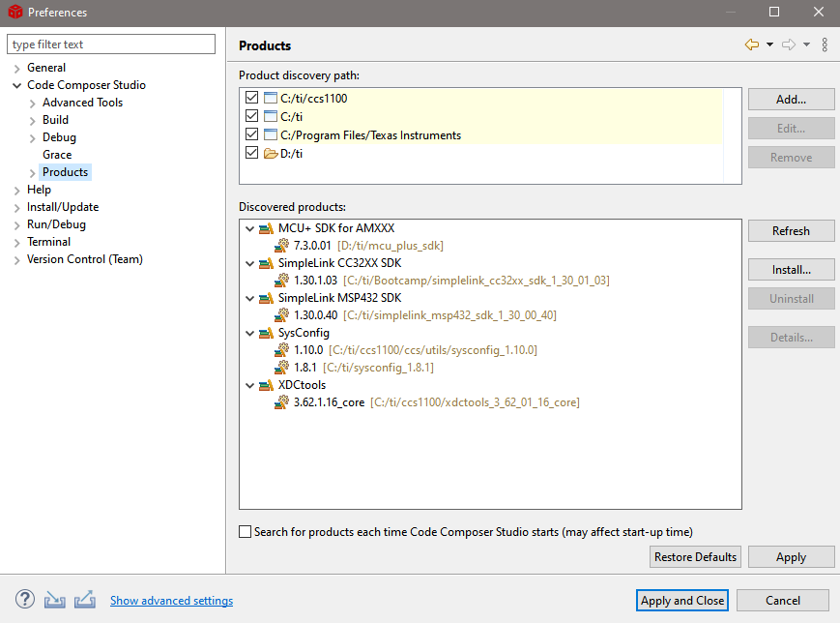
Task: Open the Version Control (Team) preferences
Action: coord(84,259)
